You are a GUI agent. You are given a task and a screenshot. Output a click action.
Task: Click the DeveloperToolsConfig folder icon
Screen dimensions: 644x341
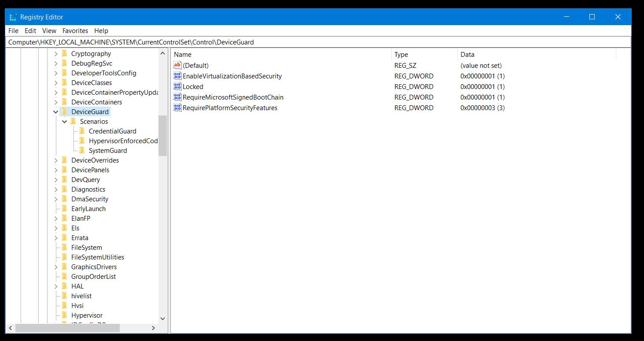pyautogui.click(x=64, y=73)
